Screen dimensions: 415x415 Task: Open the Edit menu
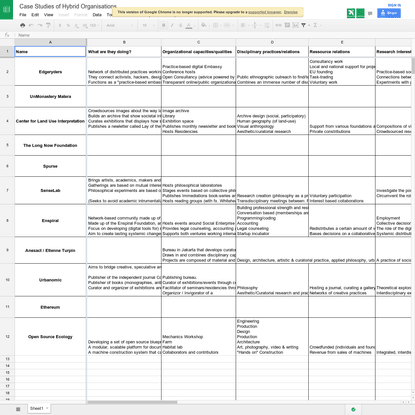(35, 15)
